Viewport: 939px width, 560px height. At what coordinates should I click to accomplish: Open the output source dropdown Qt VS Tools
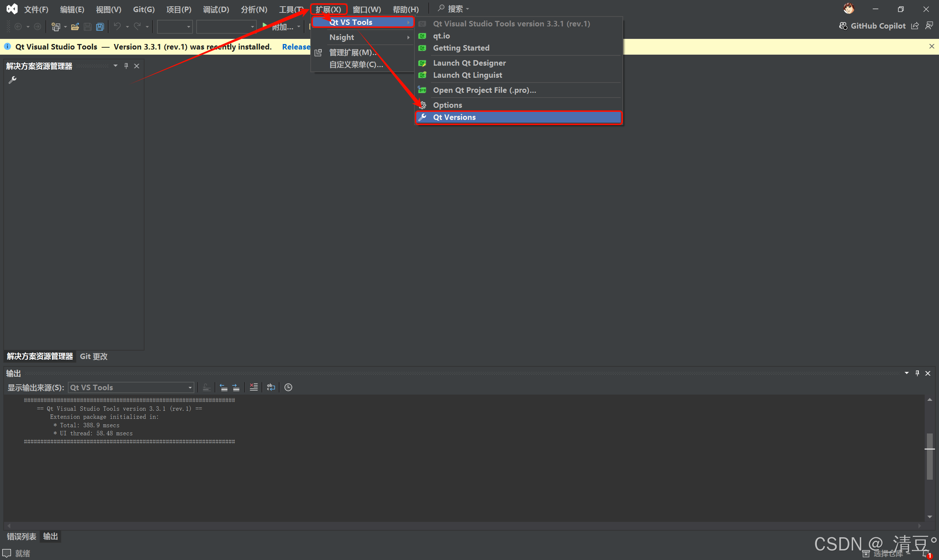click(131, 387)
